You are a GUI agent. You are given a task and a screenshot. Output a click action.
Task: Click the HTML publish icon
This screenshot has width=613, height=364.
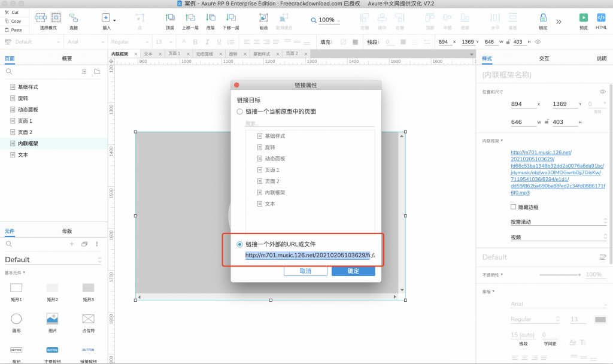point(601,18)
